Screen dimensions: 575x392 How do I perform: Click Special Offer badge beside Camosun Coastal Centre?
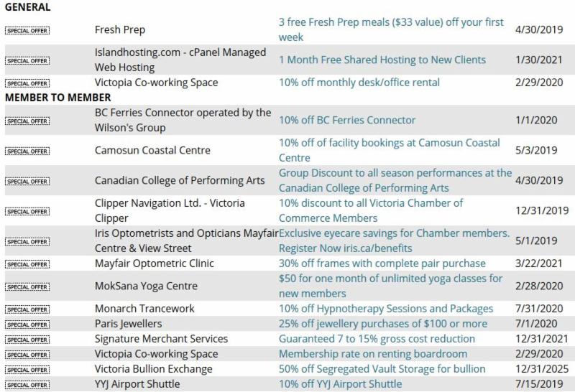point(27,151)
